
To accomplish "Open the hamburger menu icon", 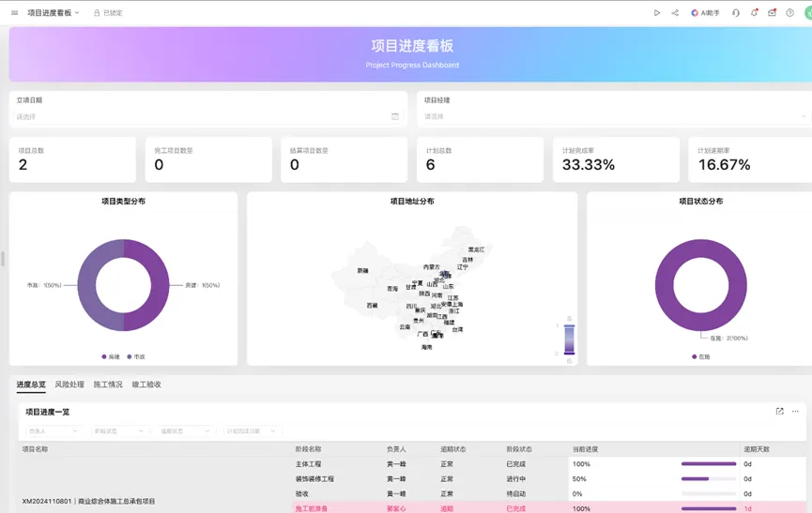I will (14, 13).
